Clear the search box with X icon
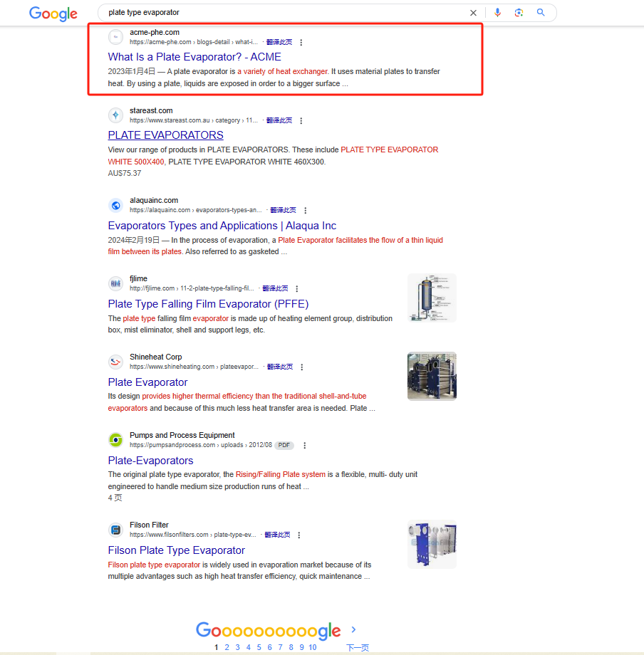 (x=473, y=13)
